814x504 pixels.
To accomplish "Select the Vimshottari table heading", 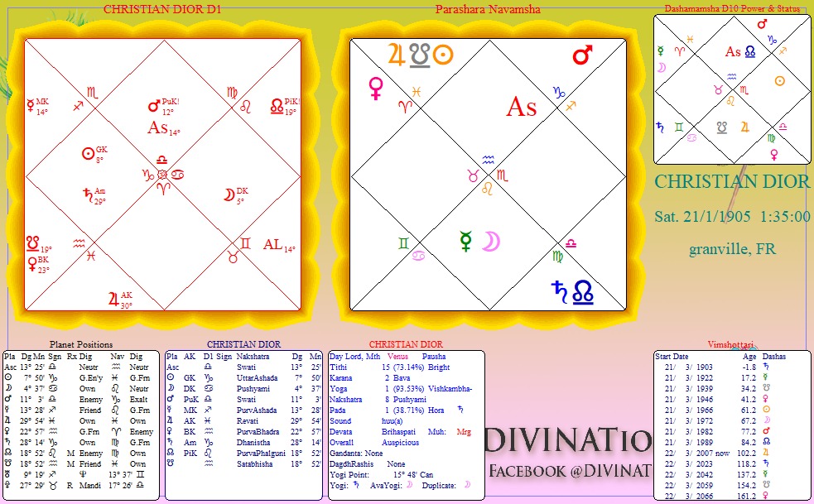I will (730, 344).
